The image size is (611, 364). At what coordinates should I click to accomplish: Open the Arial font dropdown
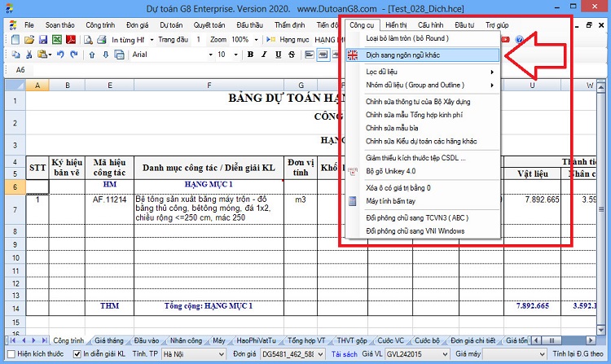[211, 55]
